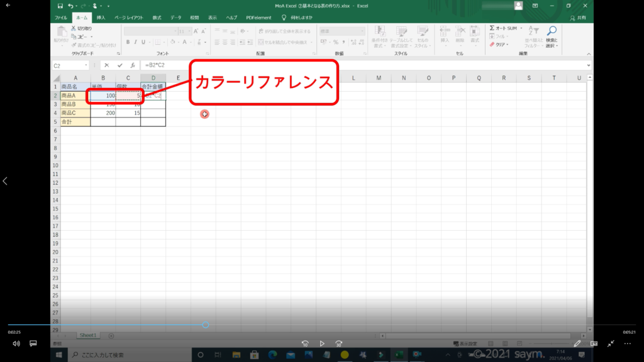Click the video progress slider handle

(206, 325)
